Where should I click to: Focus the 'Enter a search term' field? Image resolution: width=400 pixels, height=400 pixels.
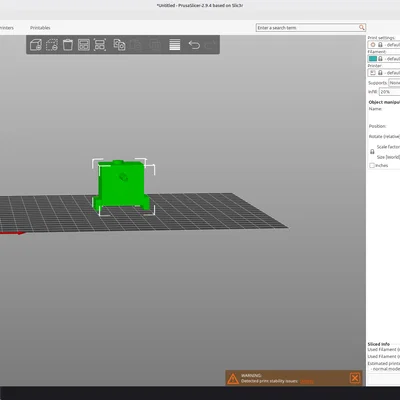[307, 28]
